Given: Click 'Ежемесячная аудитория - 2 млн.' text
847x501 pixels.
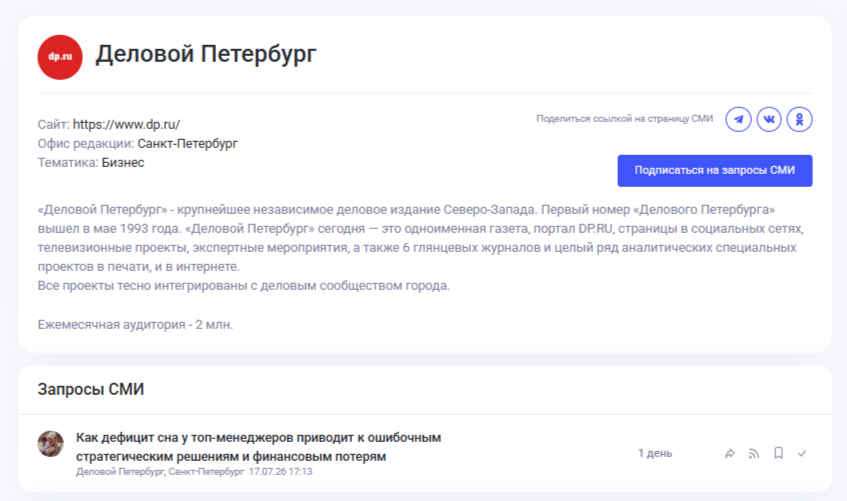Looking at the screenshot, I should click(135, 325).
